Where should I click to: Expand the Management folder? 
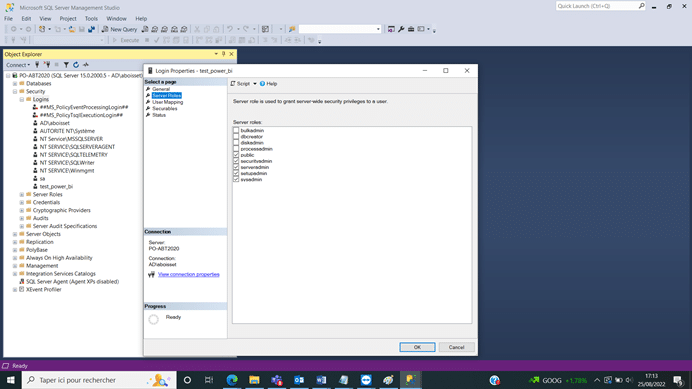click(x=15, y=266)
